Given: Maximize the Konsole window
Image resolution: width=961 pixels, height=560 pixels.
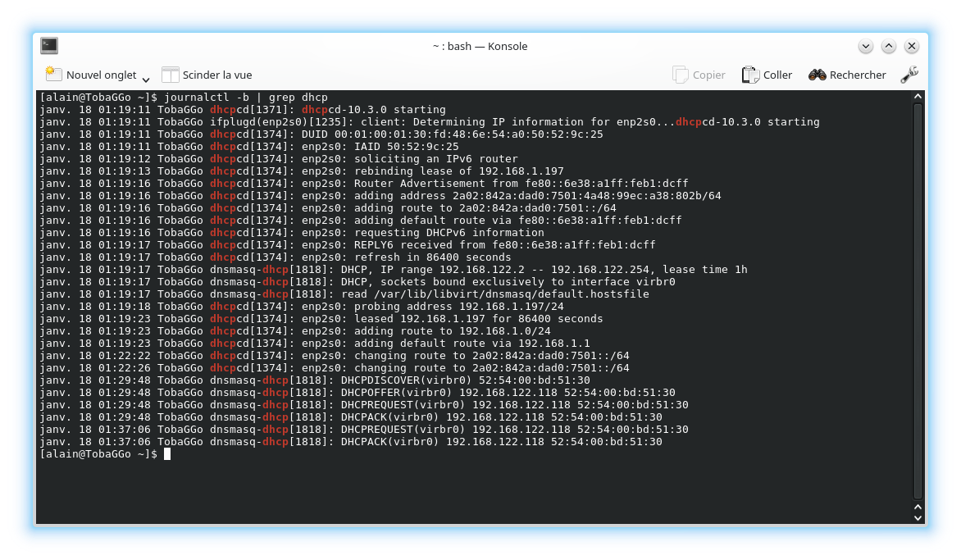Looking at the screenshot, I should click(888, 46).
